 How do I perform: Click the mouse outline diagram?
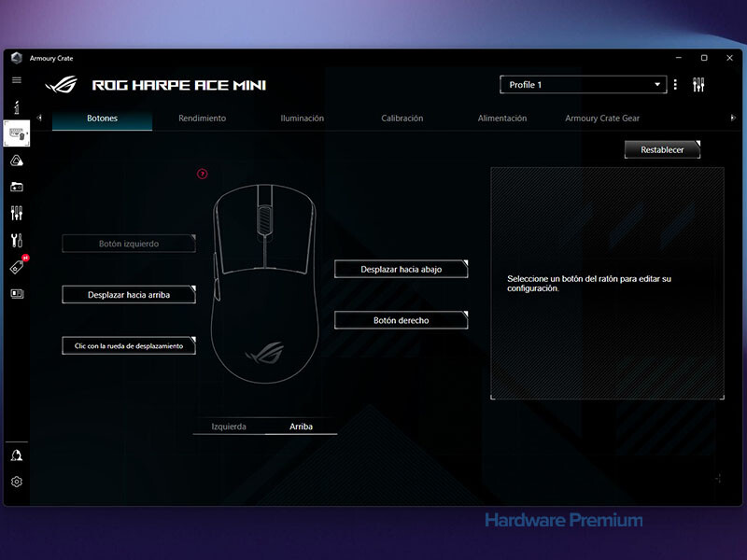click(264, 284)
